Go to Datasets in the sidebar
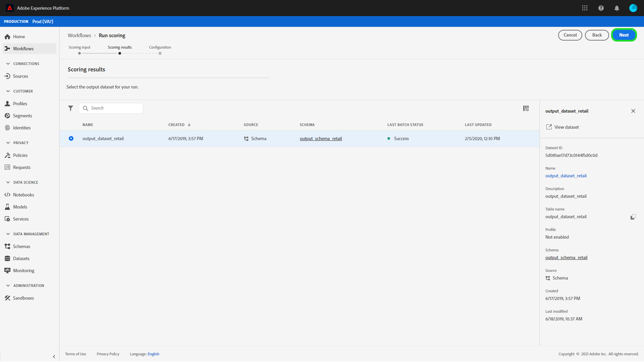 [21, 258]
